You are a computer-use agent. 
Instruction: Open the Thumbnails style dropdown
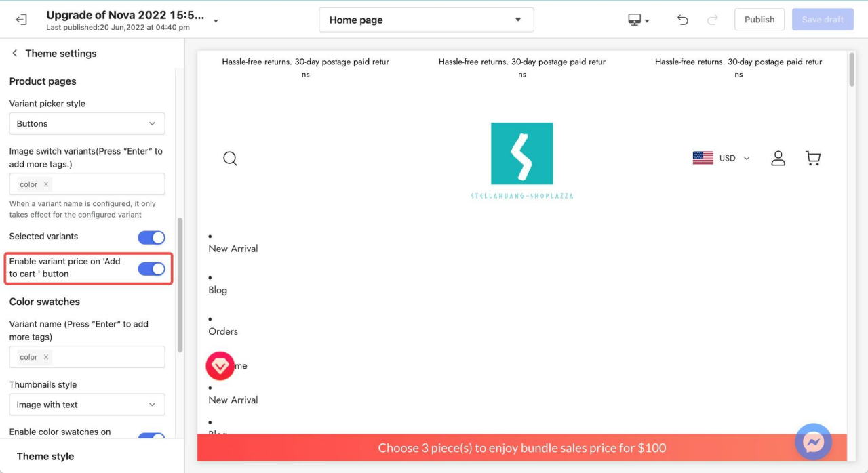click(87, 405)
